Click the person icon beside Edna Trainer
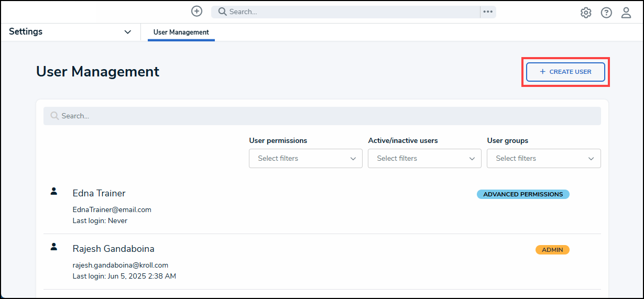The image size is (644, 299). tap(53, 191)
